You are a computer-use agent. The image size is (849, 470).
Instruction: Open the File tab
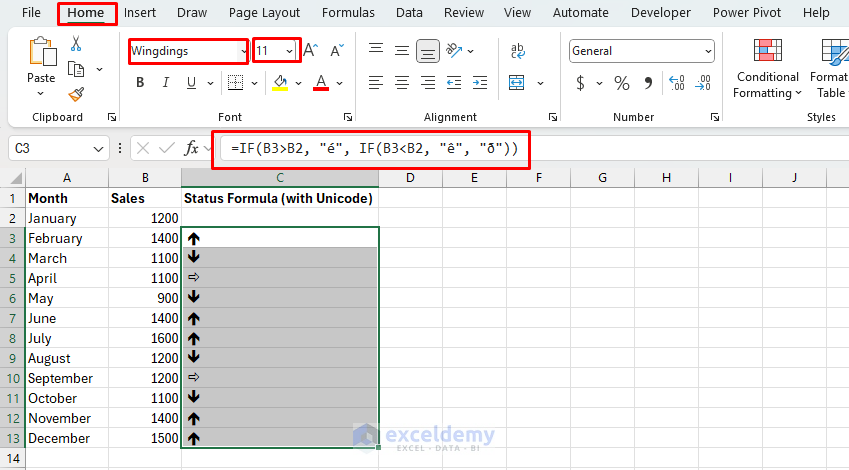point(31,12)
